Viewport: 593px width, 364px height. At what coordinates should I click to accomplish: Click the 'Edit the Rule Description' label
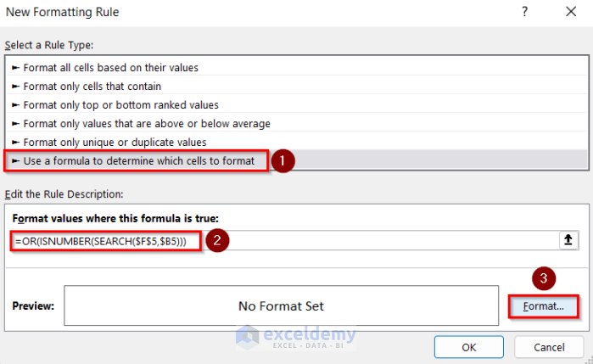(x=64, y=194)
